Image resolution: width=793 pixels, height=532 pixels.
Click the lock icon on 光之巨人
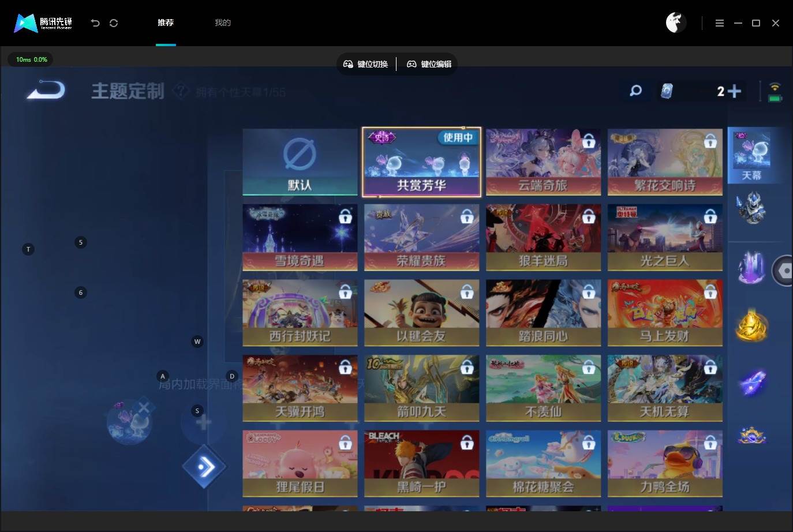pos(710,216)
